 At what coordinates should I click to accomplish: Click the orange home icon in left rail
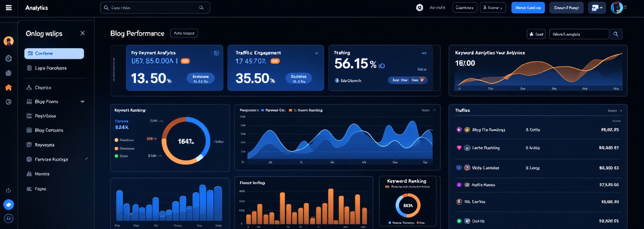click(x=8, y=88)
